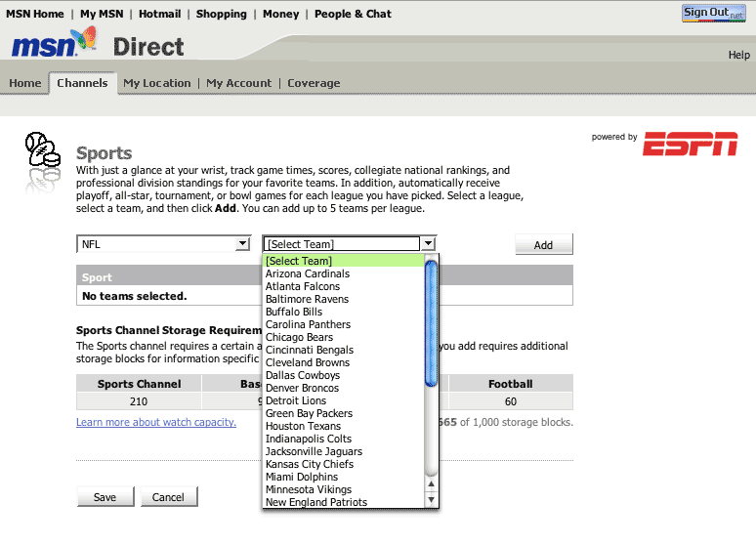Choose Carolina Panthers from the list

(344, 324)
